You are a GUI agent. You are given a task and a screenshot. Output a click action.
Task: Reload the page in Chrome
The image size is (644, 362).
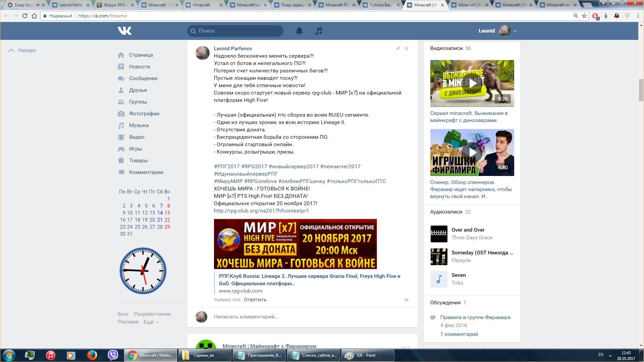tap(24, 16)
